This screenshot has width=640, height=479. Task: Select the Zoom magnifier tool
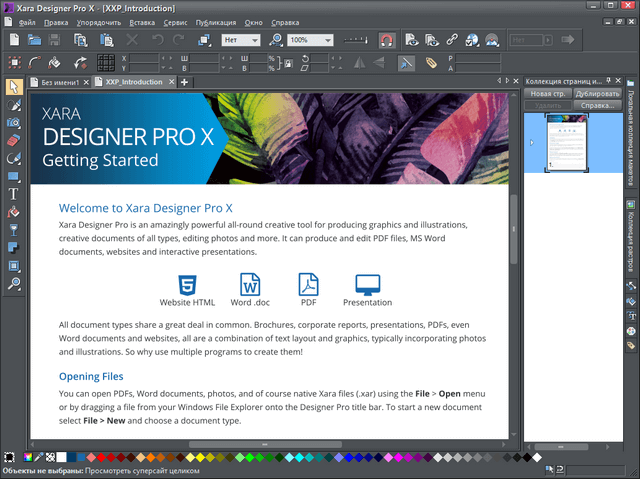point(14,284)
